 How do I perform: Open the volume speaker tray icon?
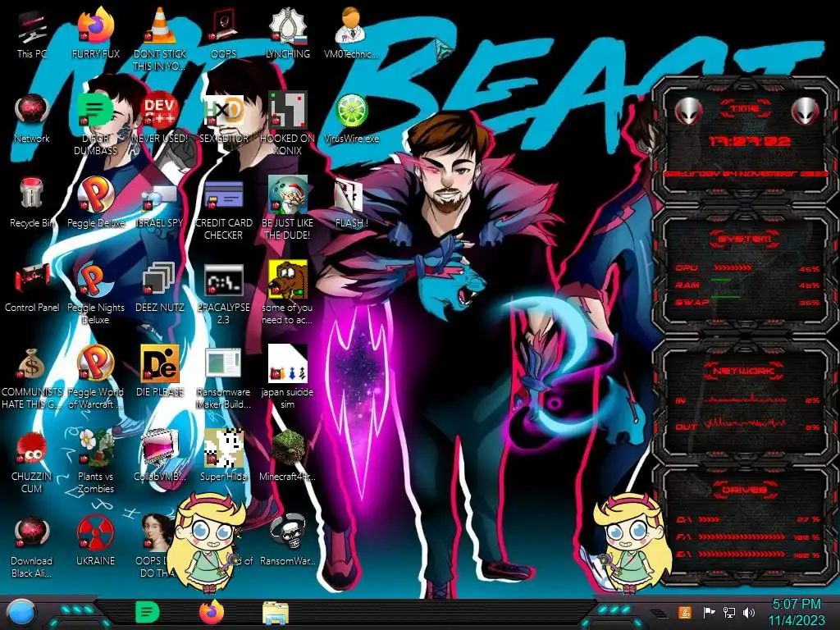(x=749, y=612)
